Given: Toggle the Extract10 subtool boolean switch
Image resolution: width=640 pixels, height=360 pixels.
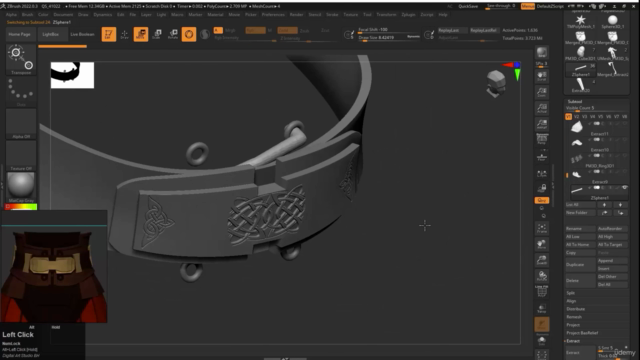Looking at the screenshot, I should [x=596, y=140].
